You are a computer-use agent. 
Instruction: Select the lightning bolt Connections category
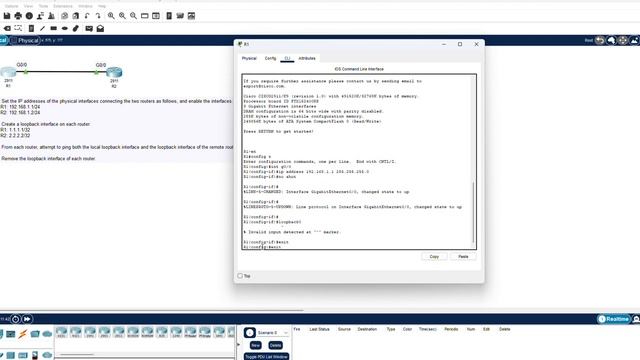(23, 334)
